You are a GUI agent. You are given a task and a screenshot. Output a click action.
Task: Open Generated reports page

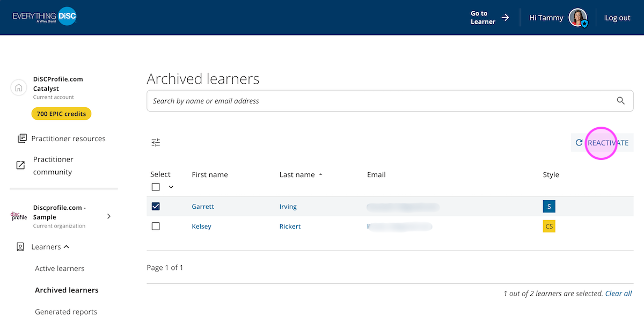[66, 312]
